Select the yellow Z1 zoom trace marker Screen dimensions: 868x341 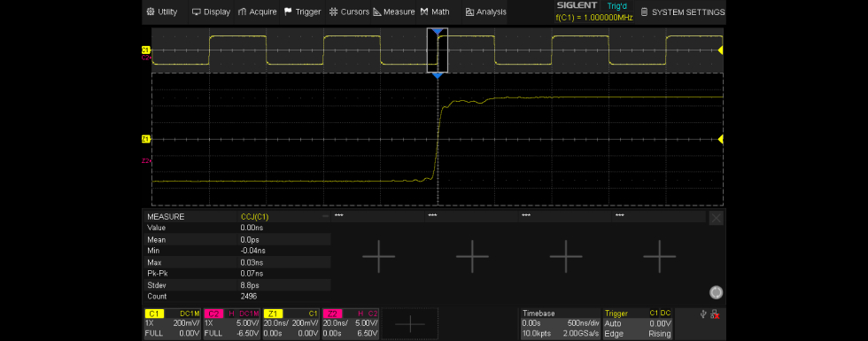click(x=146, y=139)
